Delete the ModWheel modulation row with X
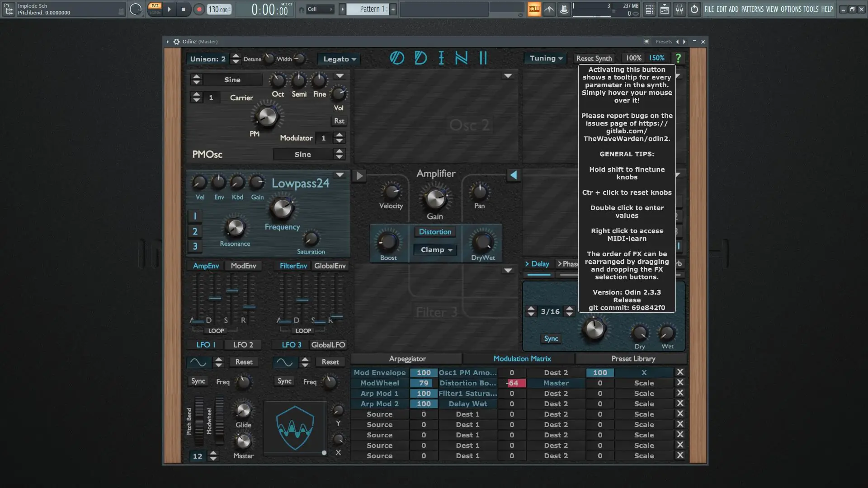Screen dimensions: 868x488 click(x=679, y=383)
